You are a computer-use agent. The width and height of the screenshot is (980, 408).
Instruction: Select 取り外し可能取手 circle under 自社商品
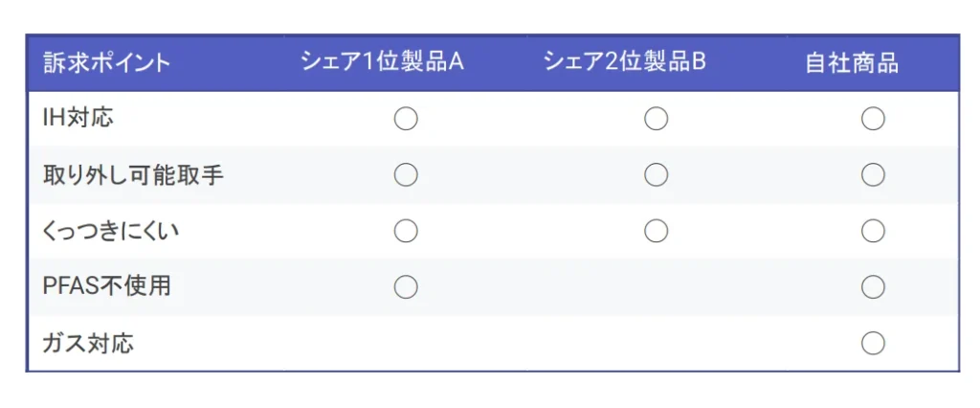point(872,175)
